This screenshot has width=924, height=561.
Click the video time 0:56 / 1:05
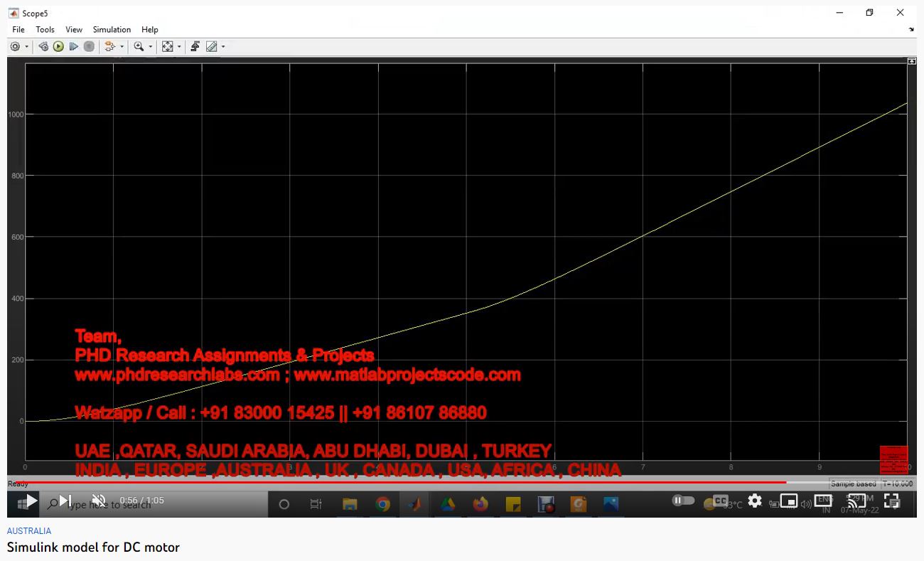pos(141,501)
